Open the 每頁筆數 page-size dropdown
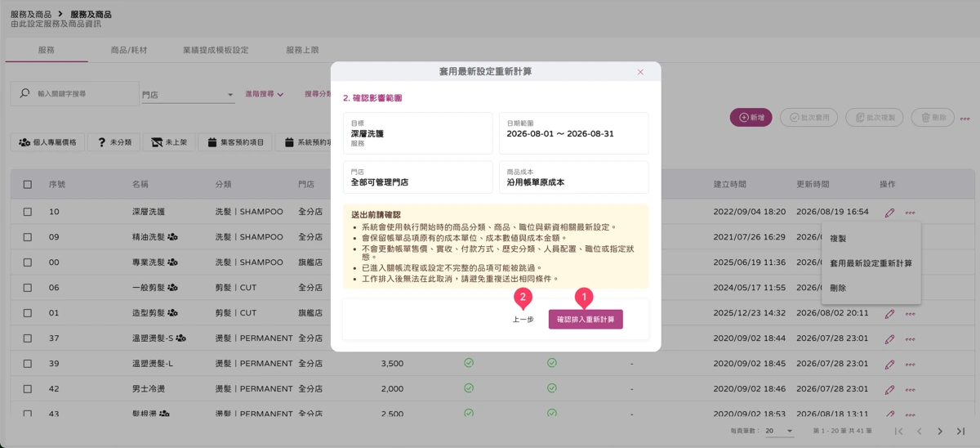The image size is (980, 448). pos(779,431)
